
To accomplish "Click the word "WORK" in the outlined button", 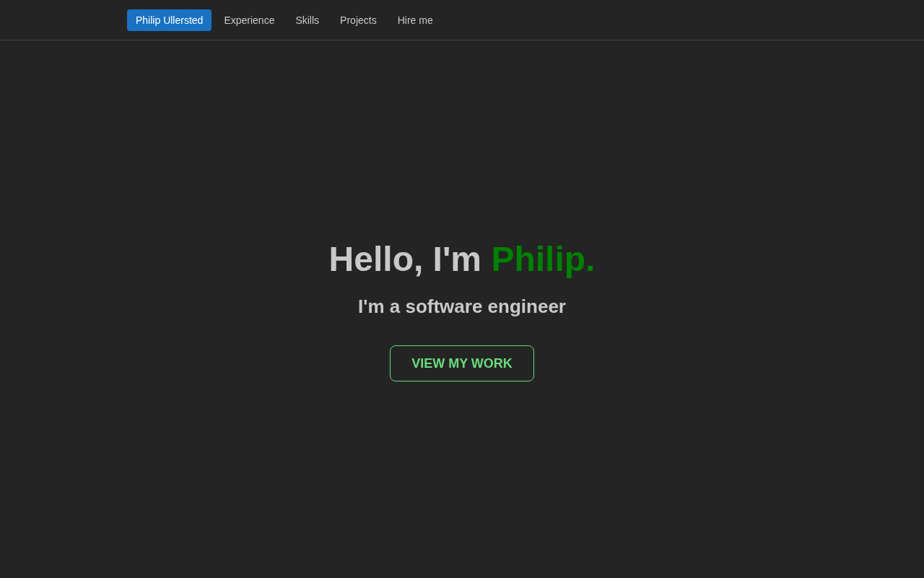I will click(492, 363).
